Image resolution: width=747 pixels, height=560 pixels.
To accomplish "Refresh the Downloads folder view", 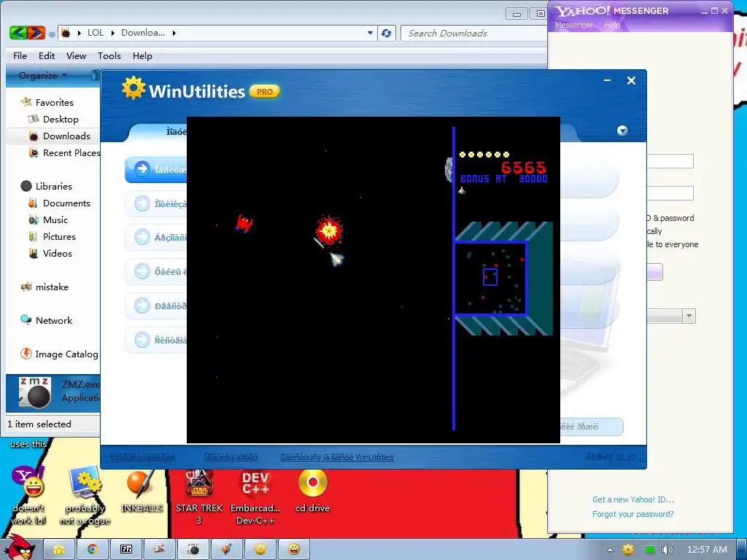I will coord(387,33).
